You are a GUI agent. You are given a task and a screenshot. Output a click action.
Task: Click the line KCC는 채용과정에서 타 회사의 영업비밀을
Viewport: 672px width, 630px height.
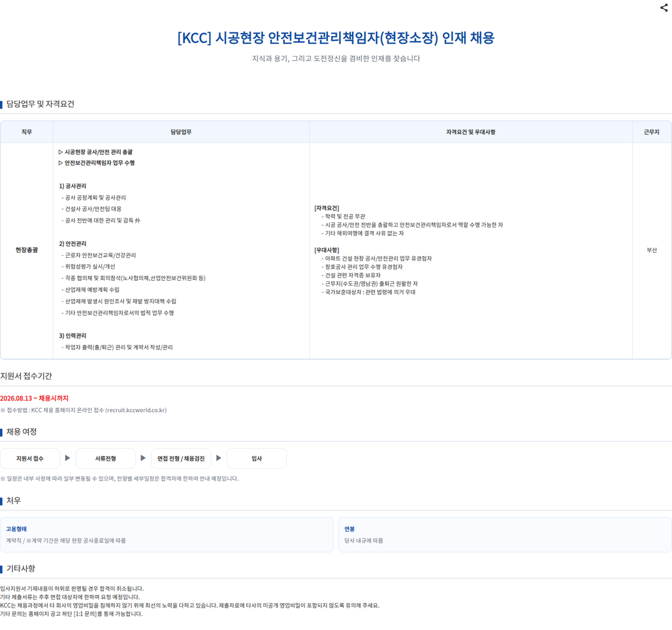pyautogui.click(x=190, y=606)
